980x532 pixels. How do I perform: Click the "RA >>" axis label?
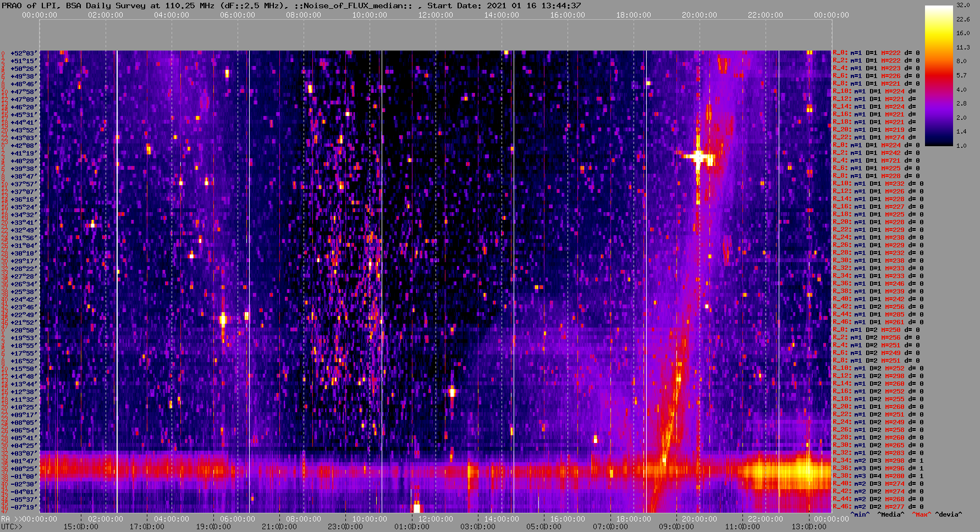pos(11,519)
